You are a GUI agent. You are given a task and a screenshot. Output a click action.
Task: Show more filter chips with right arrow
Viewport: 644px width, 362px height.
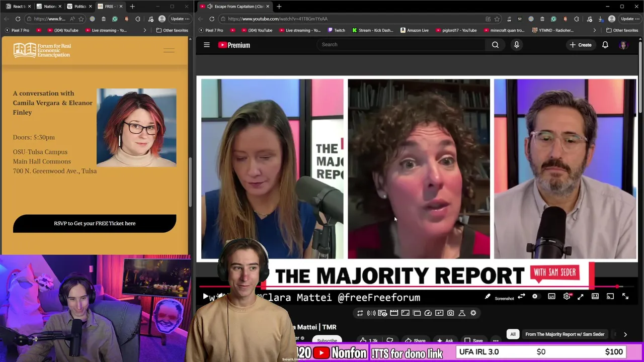[625, 334]
